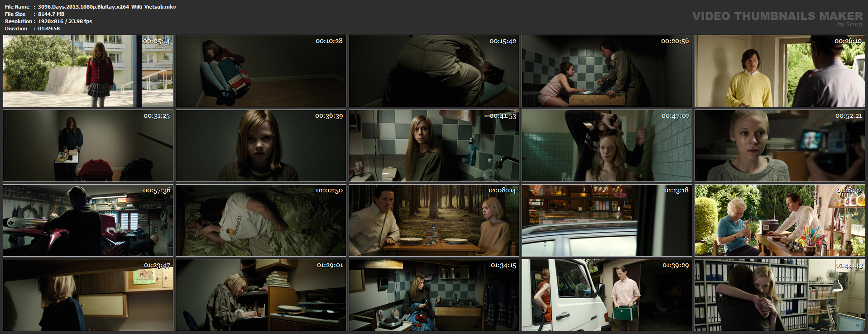Open the thumbnail at 00:10:28
The height and width of the screenshot is (334, 868).
[261, 71]
